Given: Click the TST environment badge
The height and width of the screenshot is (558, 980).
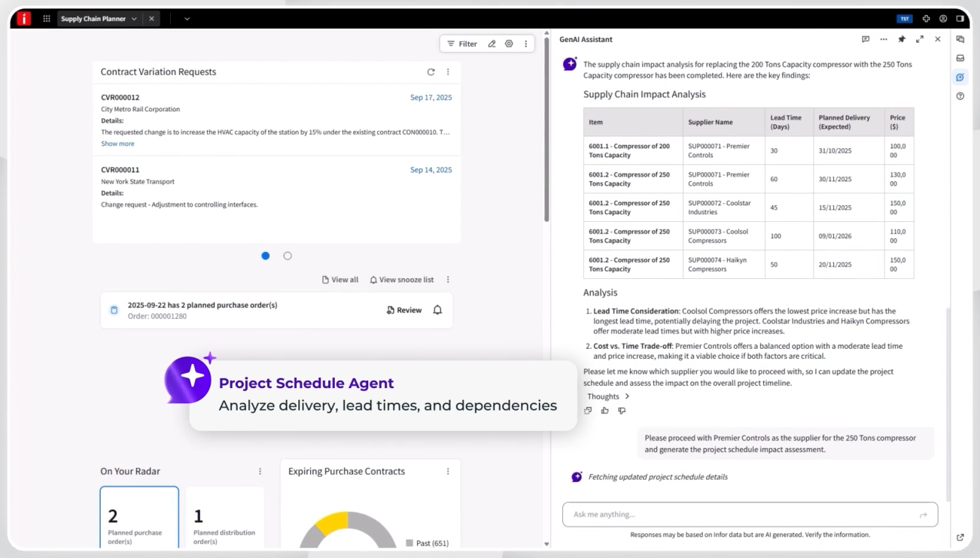Looking at the screenshot, I should pyautogui.click(x=905, y=19).
